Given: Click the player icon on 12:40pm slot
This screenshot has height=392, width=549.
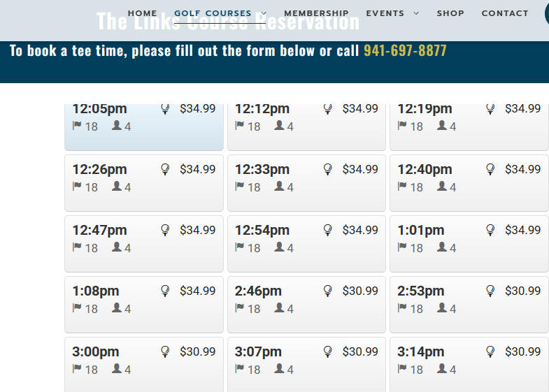Looking at the screenshot, I should [442, 186].
